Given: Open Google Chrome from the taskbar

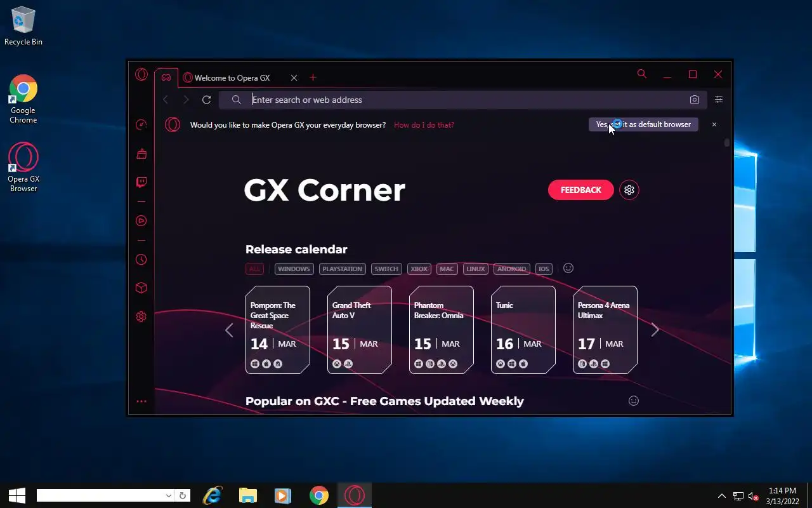Looking at the screenshot, I should (x=319, y=495).
